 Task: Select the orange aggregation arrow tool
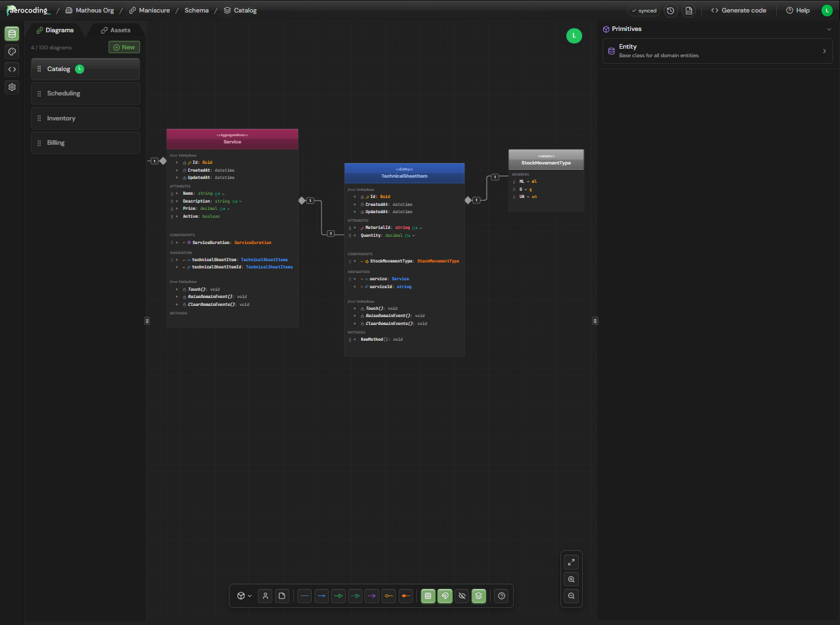(389, 596)
